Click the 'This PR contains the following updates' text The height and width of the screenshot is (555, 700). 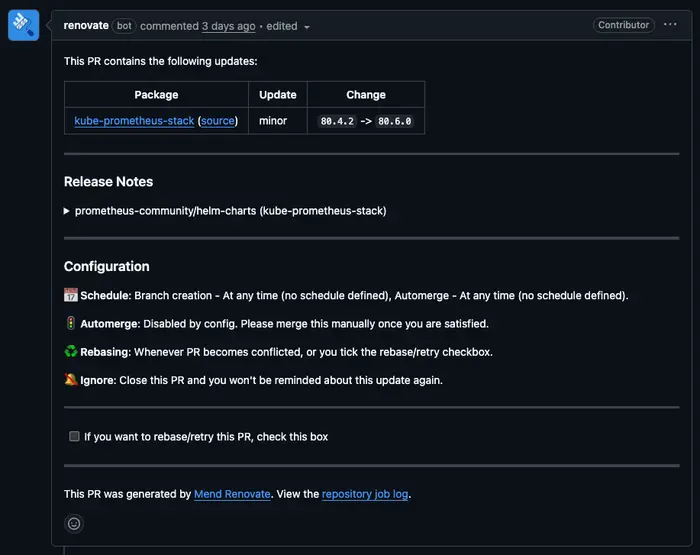pos(161,61)
